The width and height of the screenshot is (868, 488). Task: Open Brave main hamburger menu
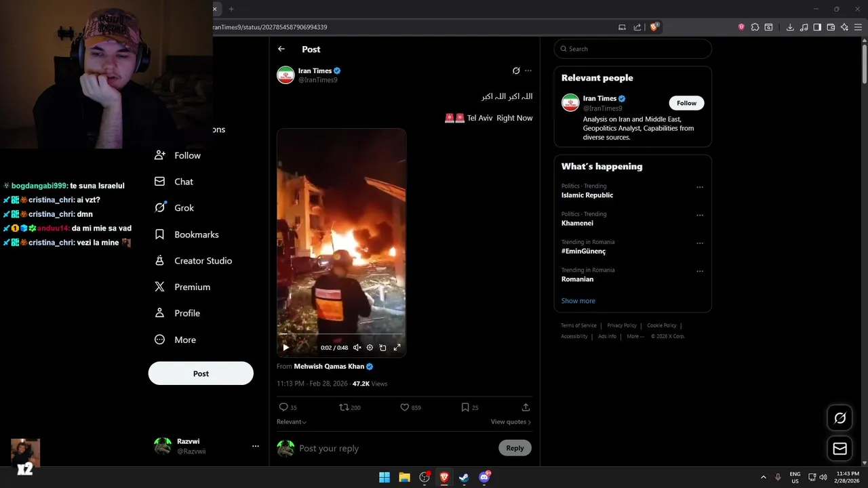[x=858, y=27]
